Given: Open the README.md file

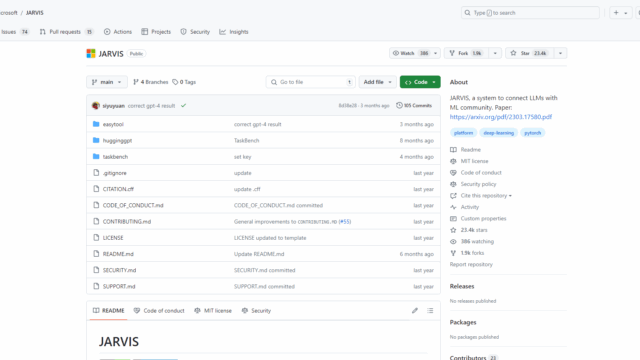Looking at the screenshot, I should pyautogui.click(x=118, y=254).
